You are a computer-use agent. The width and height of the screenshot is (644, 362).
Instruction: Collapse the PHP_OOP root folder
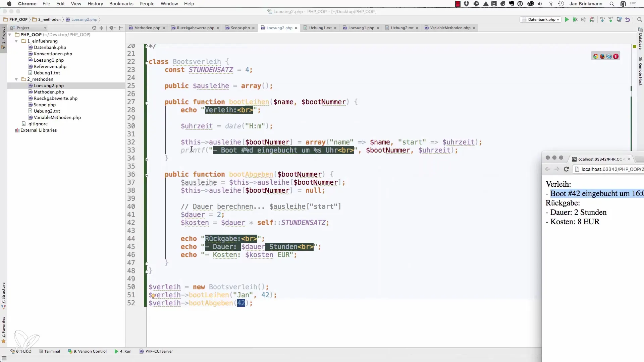[x=10, y=35]
